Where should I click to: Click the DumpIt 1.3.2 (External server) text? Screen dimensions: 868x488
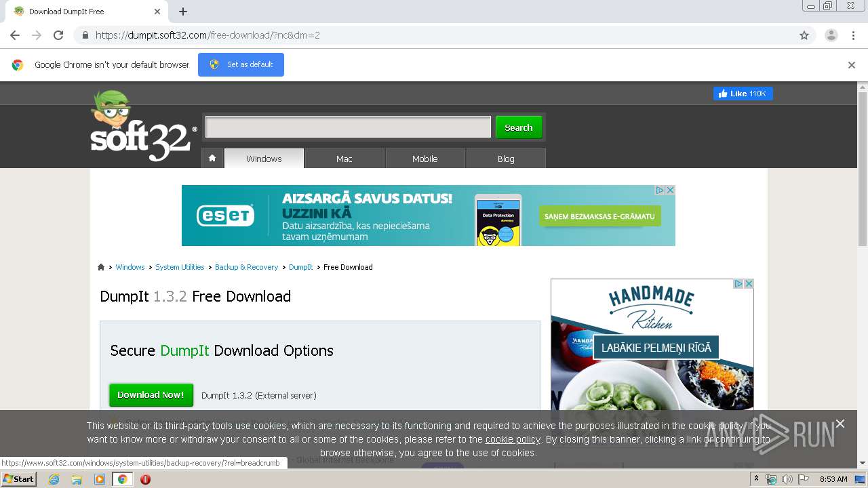259,395
